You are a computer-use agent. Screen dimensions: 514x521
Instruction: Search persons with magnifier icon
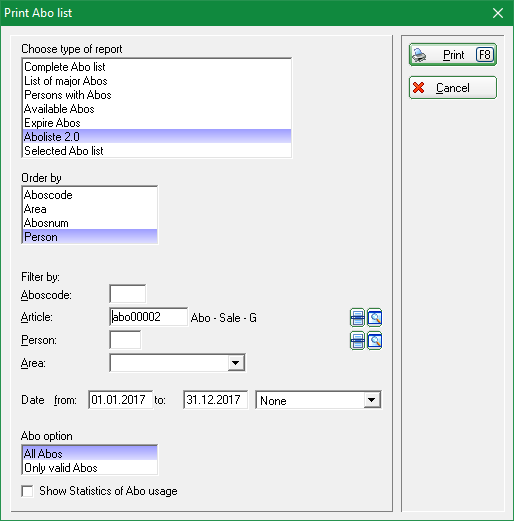pos(375,341)
